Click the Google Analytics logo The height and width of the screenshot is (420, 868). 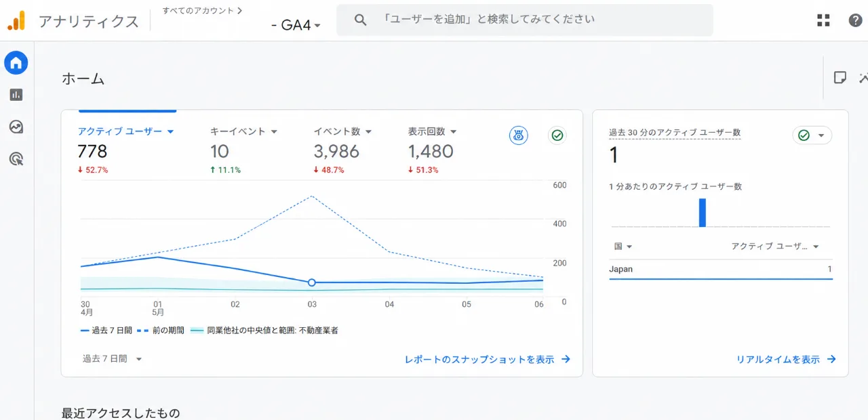point(16,21)
